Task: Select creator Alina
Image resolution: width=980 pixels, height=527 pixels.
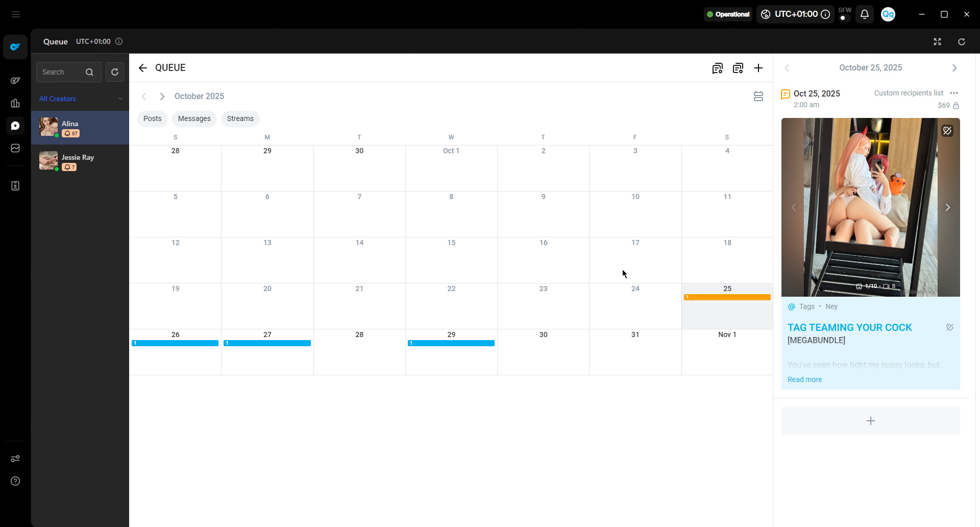Action: click(x=80, y=128)
